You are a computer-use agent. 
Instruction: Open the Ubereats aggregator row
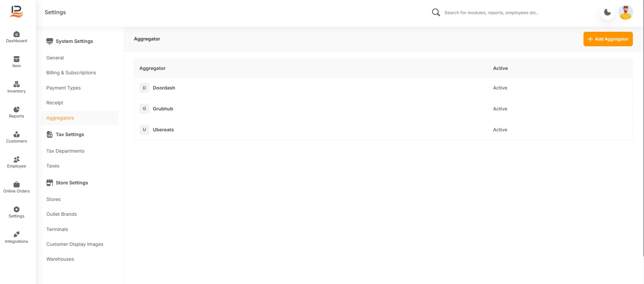[x=163, y=130]
